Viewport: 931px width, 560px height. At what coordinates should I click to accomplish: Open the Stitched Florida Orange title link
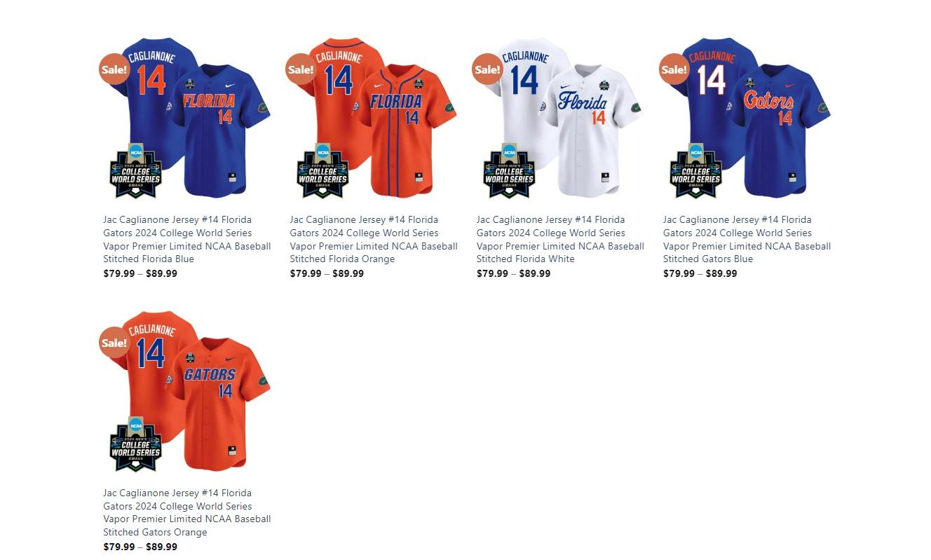[x=374, y=239]
